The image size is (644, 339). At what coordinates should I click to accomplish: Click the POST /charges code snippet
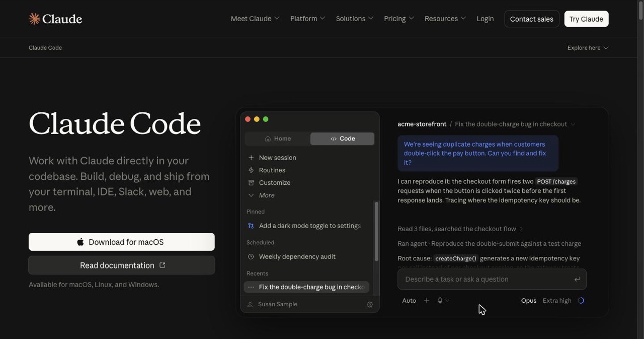tap(556, 182)
